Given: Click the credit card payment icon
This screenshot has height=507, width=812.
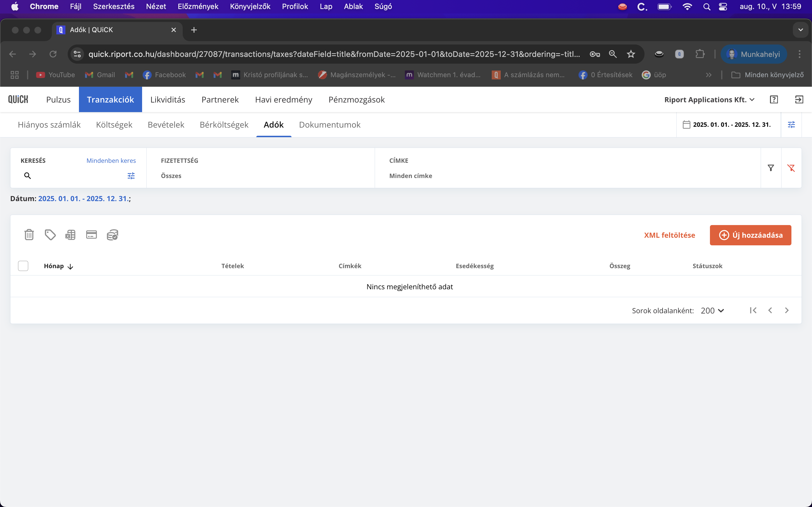Looking at the screenshot, I should coord(91,235).
